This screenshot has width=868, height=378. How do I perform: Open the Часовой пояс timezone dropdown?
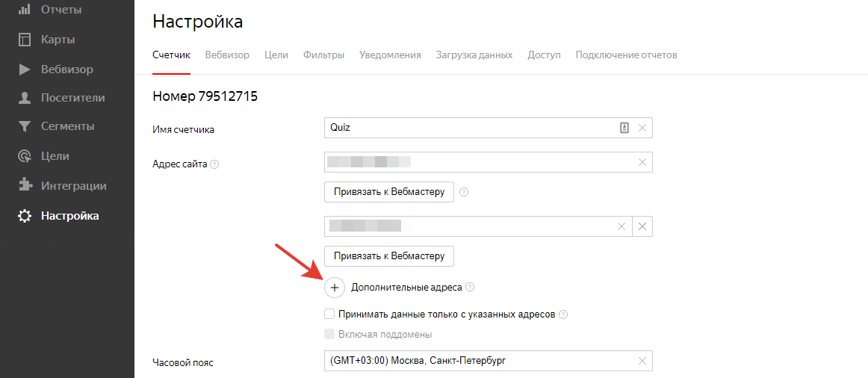(489, 361)
